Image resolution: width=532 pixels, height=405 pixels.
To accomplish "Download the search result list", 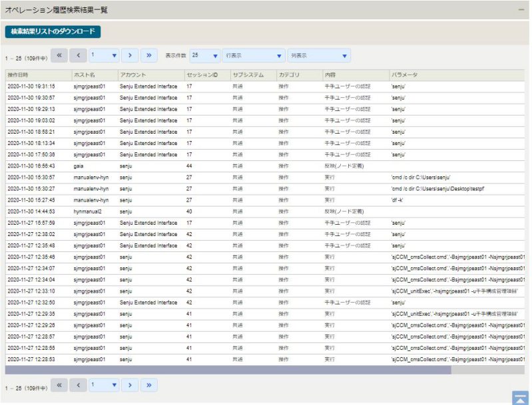I will (x=53, y=31).
